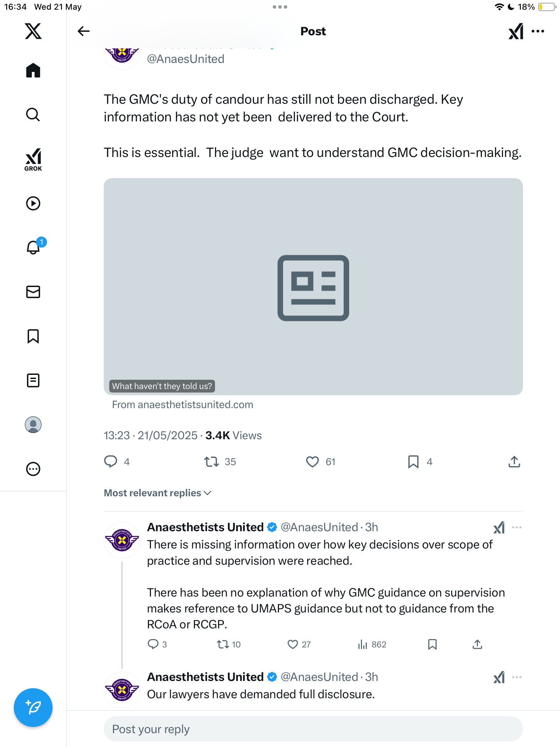560x747 pixels.
Task: Tap the blue compose post button
Action: click(33, 708)
